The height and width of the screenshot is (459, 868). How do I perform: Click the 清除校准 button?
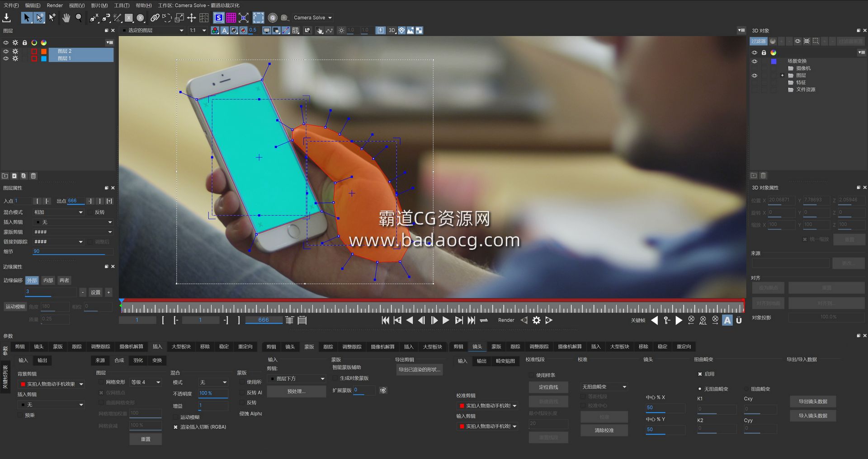[604, 430]
